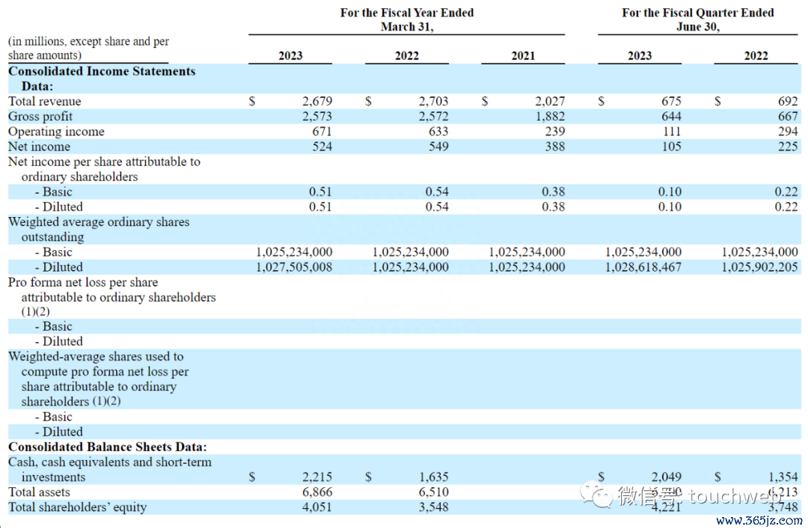This screenshot has width=808, height=532.
Task: Select total revenue value 2,679
Action: [317, 101]
